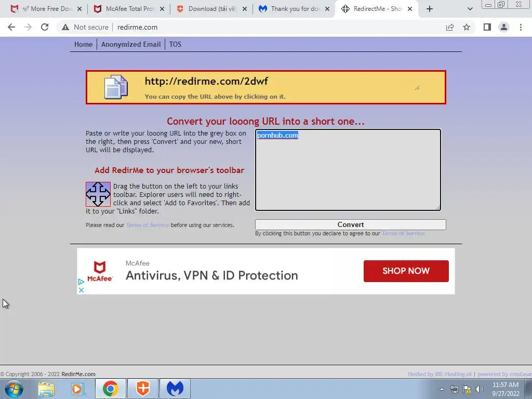Screen dimensions: 532x399
Task: Reload the page with the refresh icon
Action: [45, 27]
